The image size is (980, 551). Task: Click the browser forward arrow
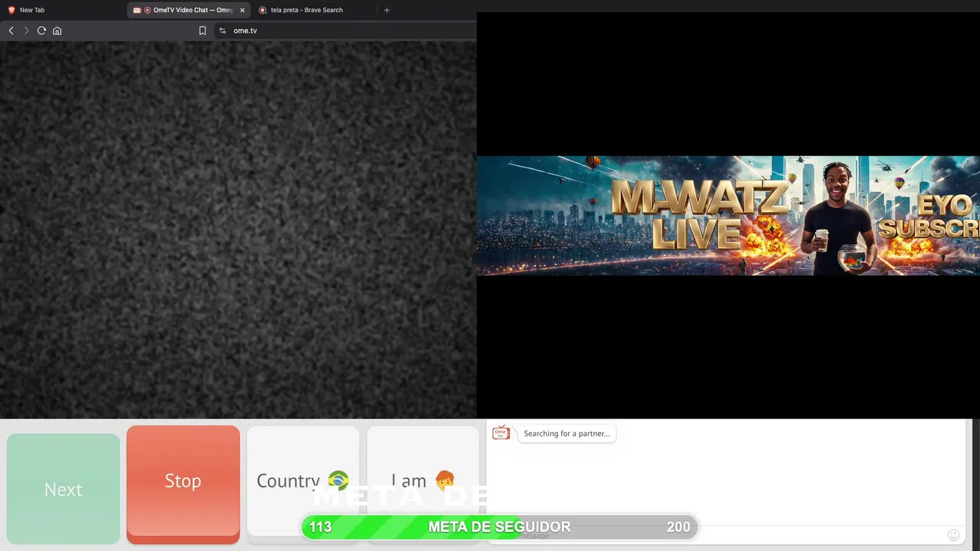click(26, 31)
